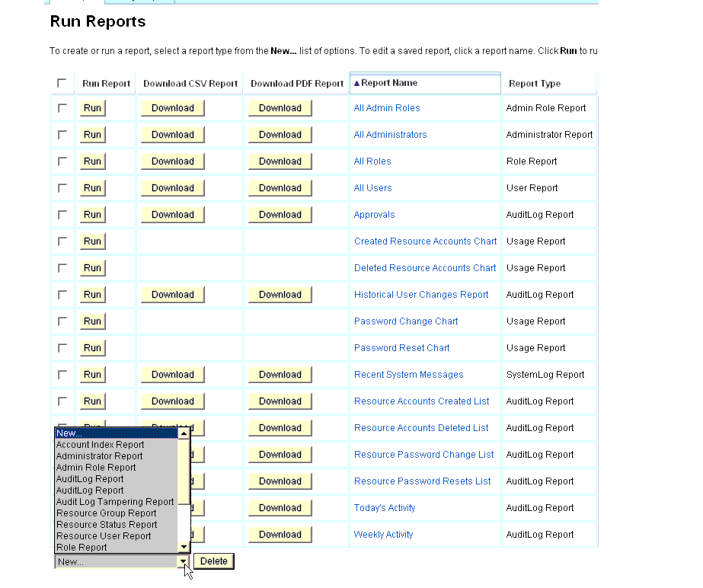Screen dimensions: 703x588
Task: Open Resource Accounts Deleted List link
Action: click(x=421, y=428)
